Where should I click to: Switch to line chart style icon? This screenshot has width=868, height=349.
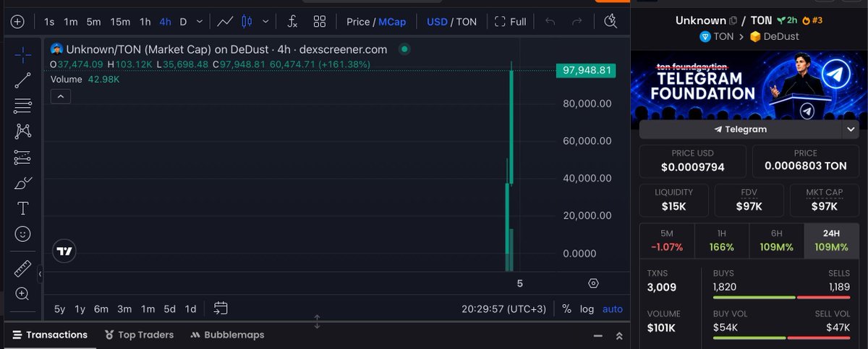(x=225, y=22)
